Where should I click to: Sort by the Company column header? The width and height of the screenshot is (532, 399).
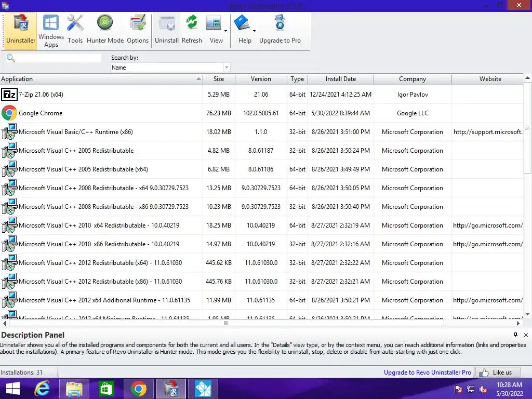[412, 79]
